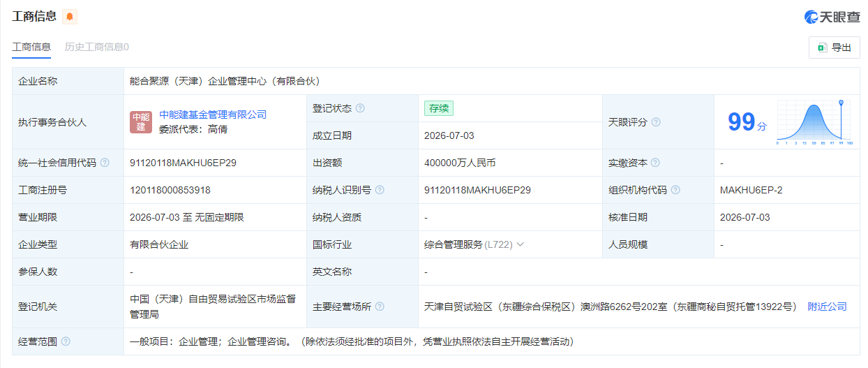Screen dimensions: 868x368
Task: Click help icon next to 实缴资本
Action: click(655, 163)
